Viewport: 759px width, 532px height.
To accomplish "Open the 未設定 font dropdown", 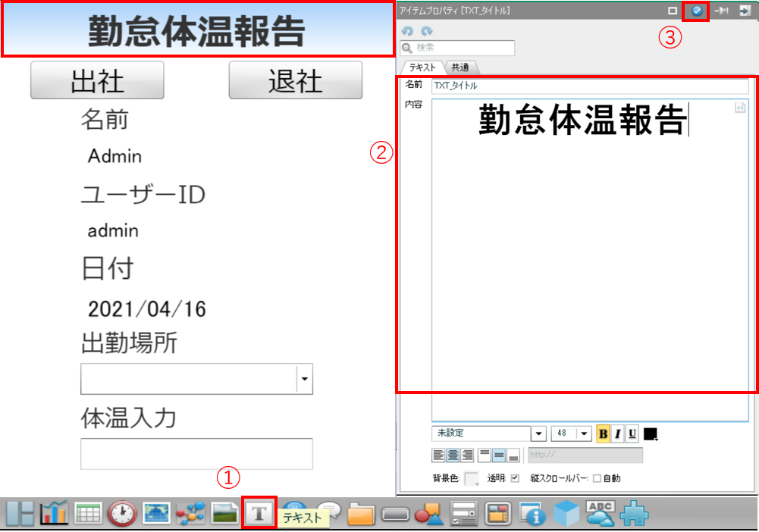I will point(538,433).
